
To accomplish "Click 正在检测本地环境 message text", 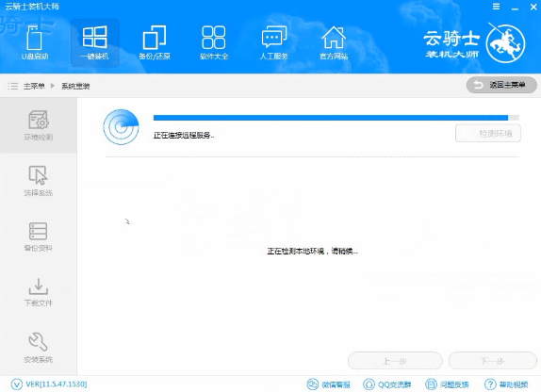I will [x=312, y=252].
